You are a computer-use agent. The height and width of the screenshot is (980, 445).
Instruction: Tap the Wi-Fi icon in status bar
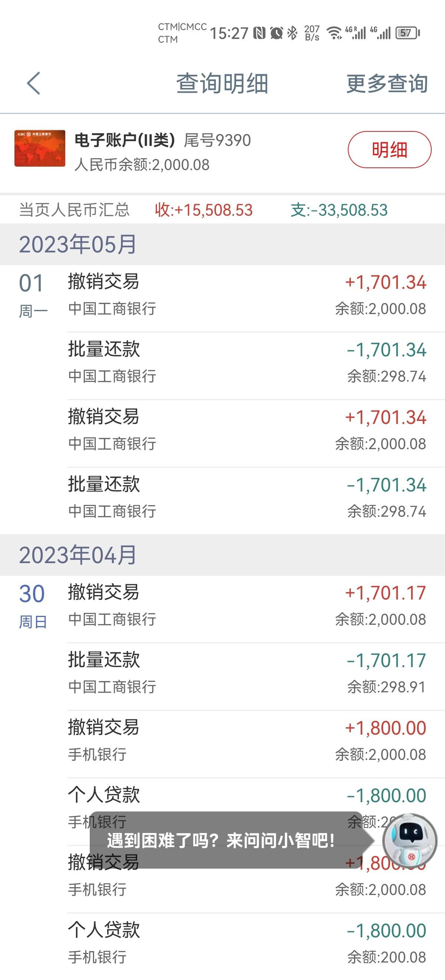pyautogui.click(x=334, y=33)
